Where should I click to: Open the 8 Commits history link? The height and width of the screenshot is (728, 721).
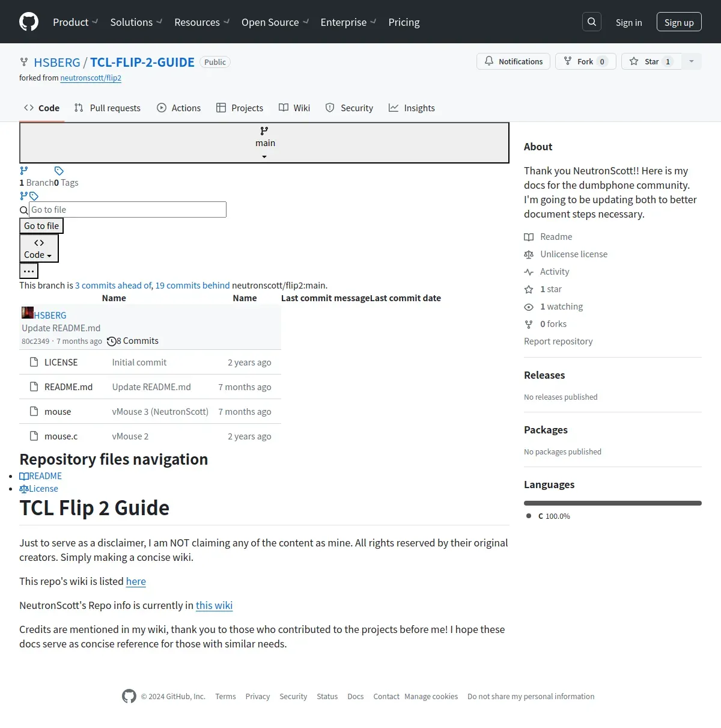pyautogui.click(x=133, y=341)
